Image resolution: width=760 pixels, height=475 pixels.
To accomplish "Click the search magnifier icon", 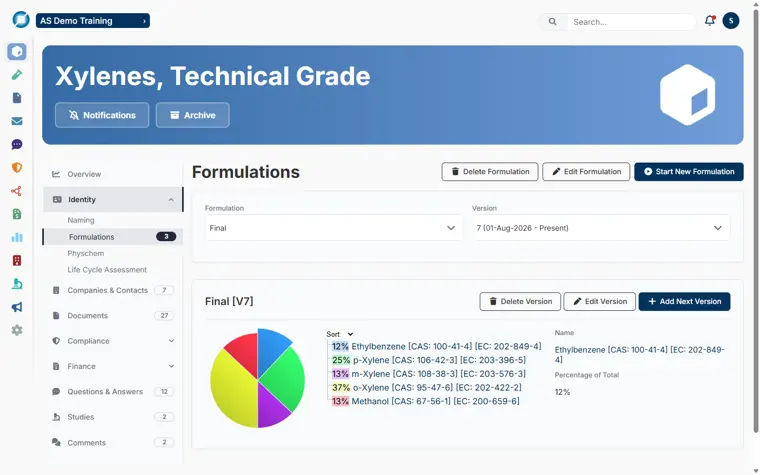I will (552, 22).
